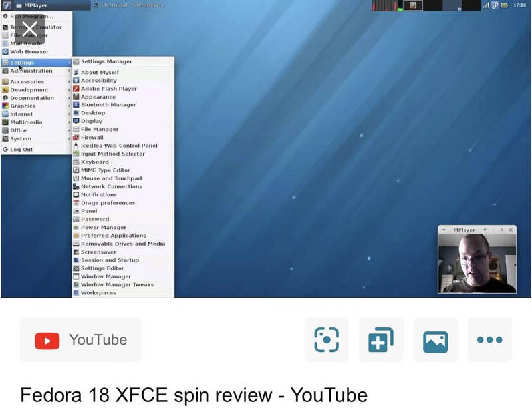This screenshot has height=408, width=532.
Task: Click the Appearance icon
Action: [76, 97]
